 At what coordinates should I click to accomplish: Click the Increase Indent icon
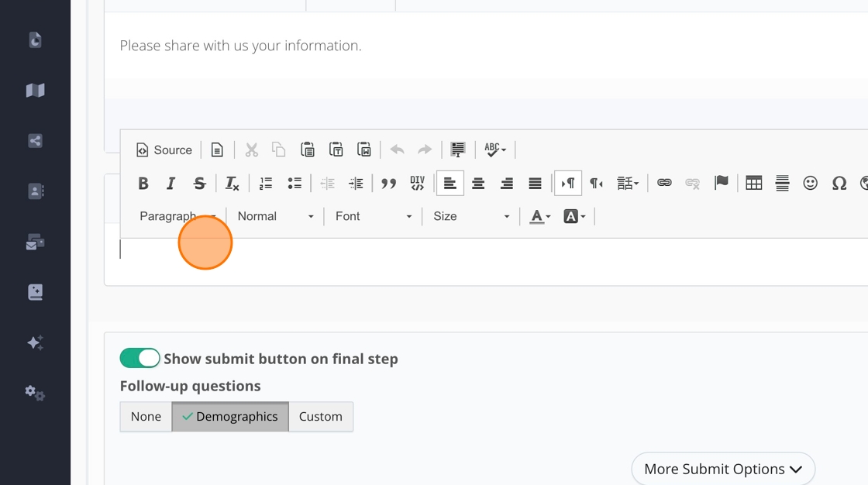coord(356,184)
